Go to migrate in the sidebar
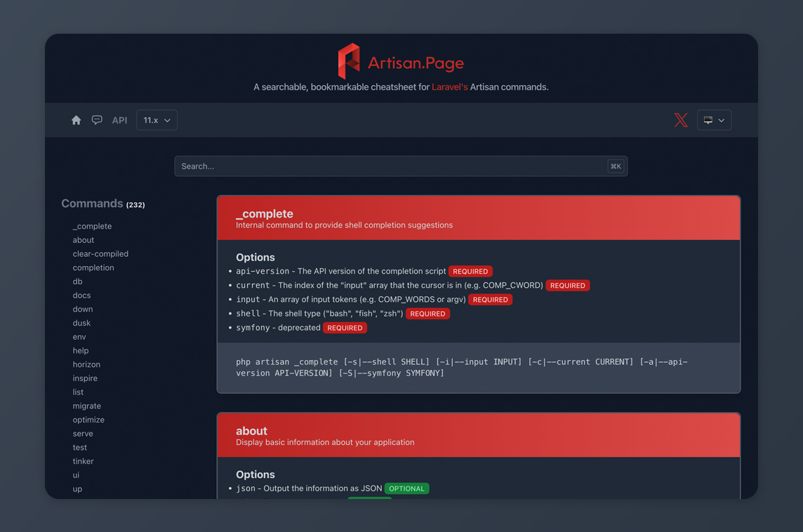Viewport: 803px width, 532px height. pos(86,406)
